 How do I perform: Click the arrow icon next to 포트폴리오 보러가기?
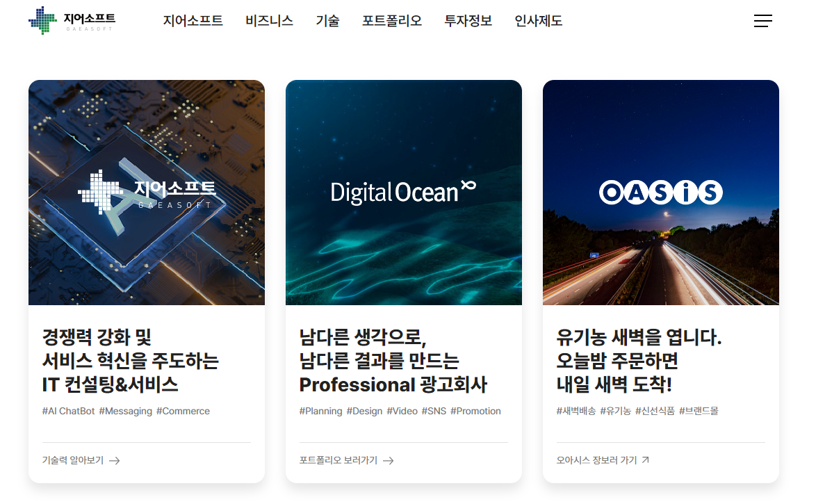click(389, 461)
